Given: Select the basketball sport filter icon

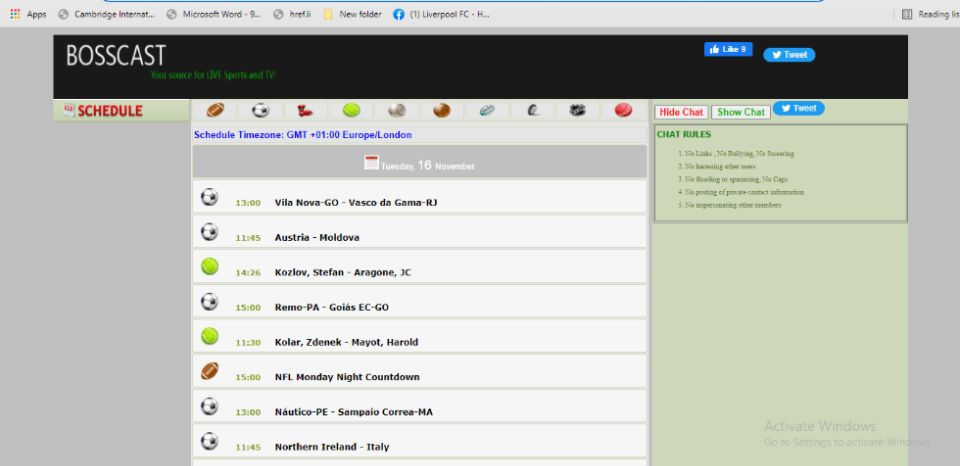Looking at the screenshot, I should 442,110.
